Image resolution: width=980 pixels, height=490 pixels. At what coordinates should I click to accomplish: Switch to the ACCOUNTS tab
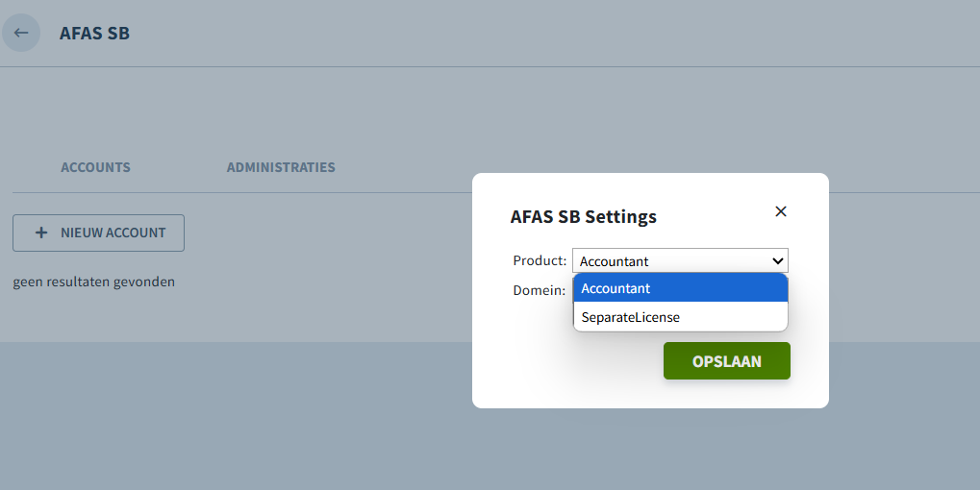tap(95, 167)
